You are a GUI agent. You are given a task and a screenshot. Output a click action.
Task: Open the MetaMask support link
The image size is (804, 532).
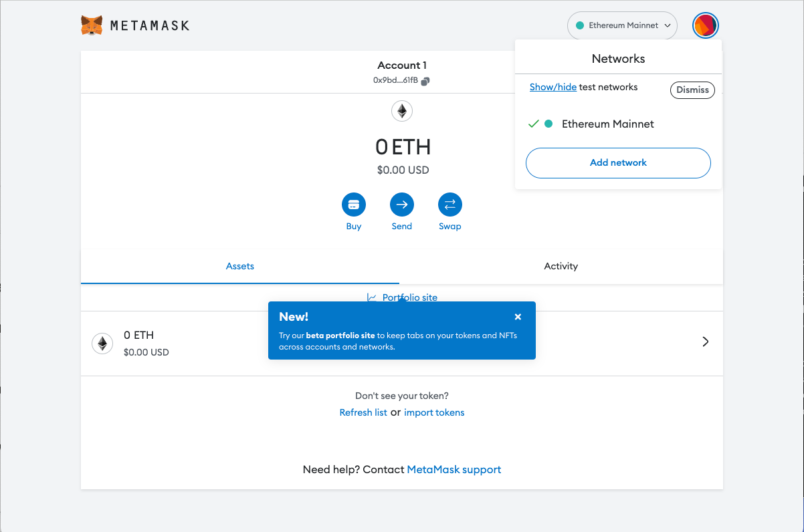[454, 469]
